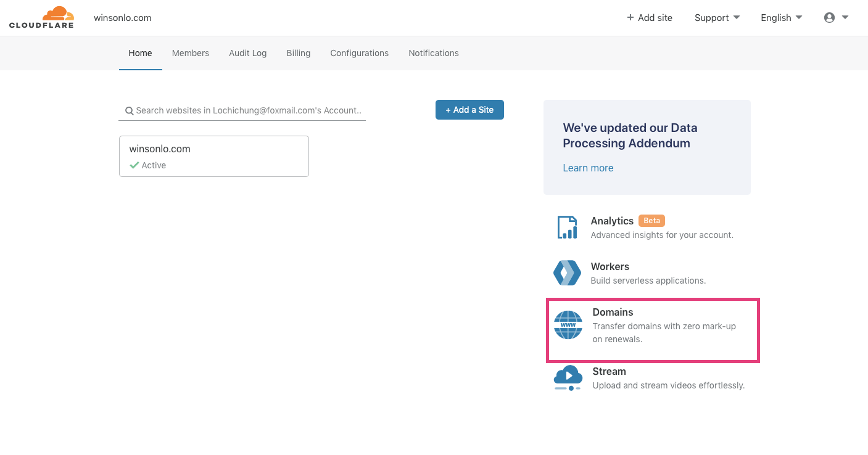This screenshot has width=868, height=455.
Task: Click Learn more link
Action: tap(588, 168)
